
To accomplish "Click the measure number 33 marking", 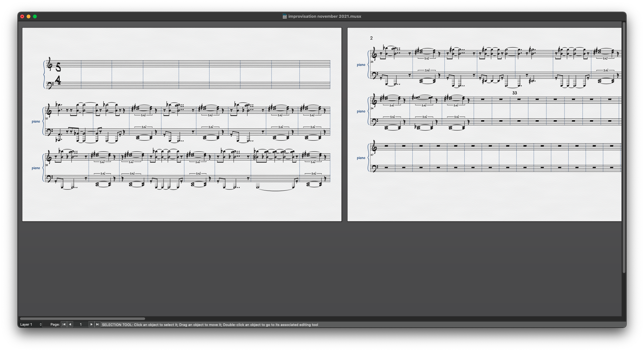I will click(514, 93).
